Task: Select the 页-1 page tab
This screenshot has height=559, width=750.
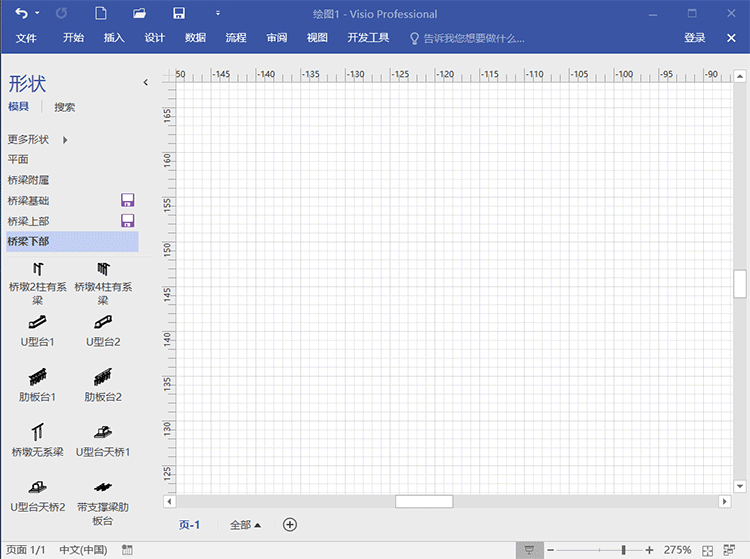Action: click(189, 525)
